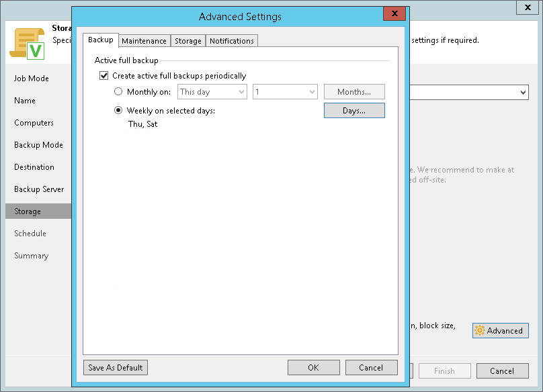The image size is (543, 392).
Task: Close the Advanced Settings dialog
Action: 393,15
